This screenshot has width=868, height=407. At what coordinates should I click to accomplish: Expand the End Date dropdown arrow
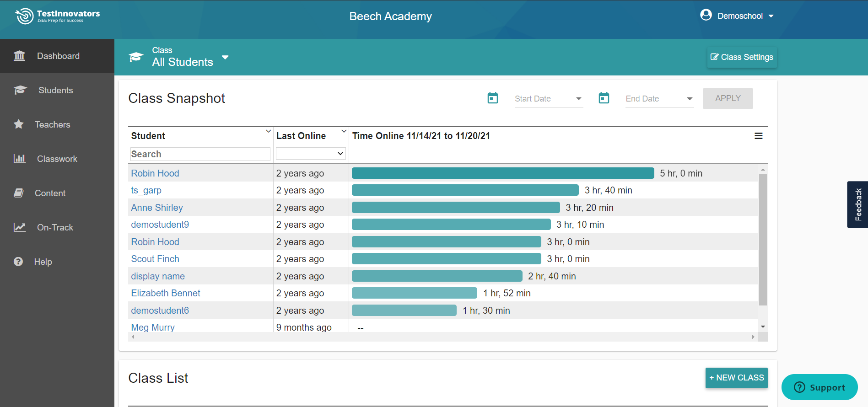[690, 99]
